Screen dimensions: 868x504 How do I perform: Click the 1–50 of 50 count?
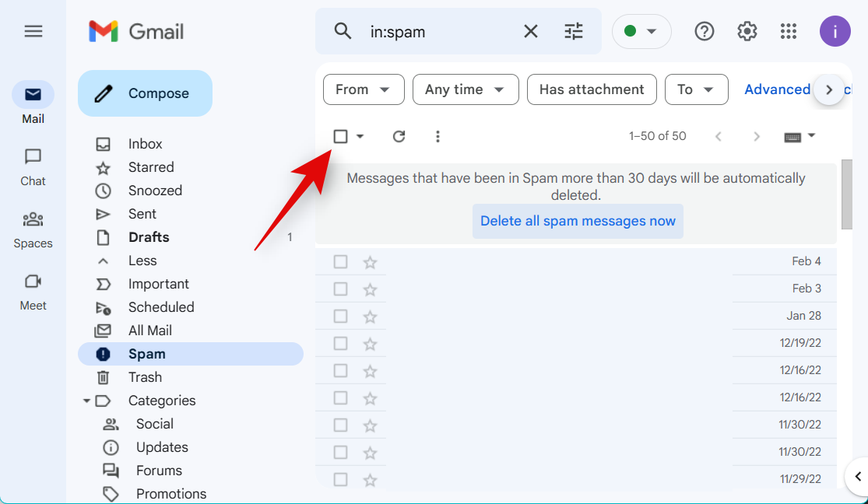click(x=657, y=136)
